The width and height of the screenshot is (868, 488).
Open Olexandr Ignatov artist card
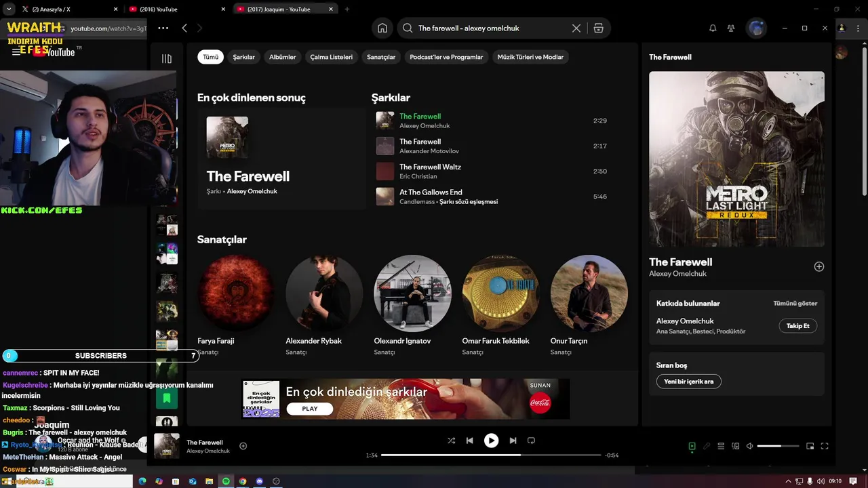coord(412,306)
